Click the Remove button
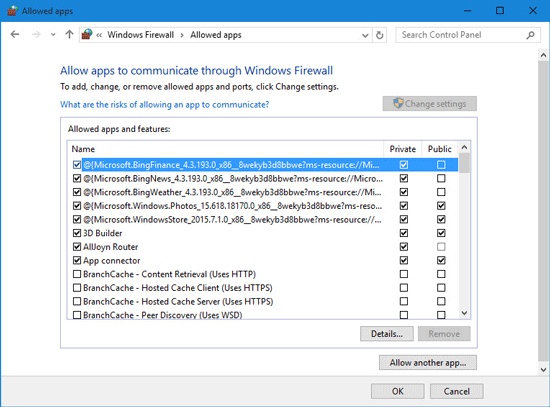Screen dimensions: 550x407 [444, 334]
